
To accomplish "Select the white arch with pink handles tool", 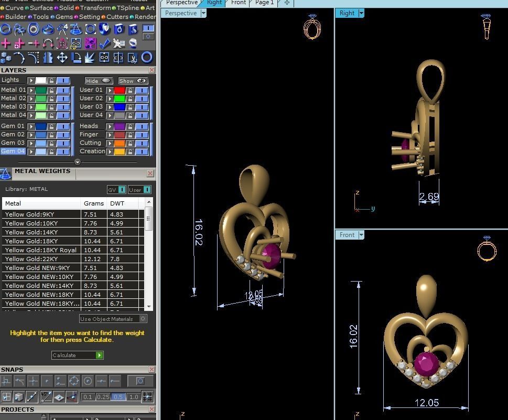I will (x=48, y=43).
